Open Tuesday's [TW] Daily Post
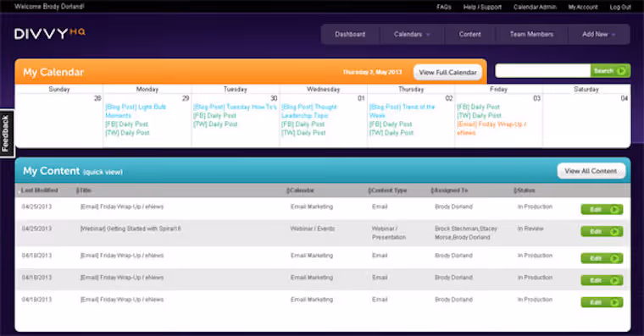 pos(215,124)
